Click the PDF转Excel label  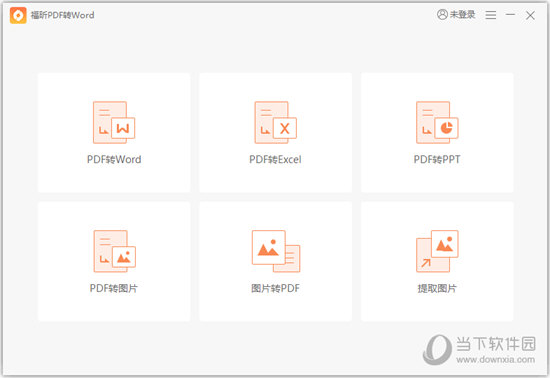pos(275,160)
